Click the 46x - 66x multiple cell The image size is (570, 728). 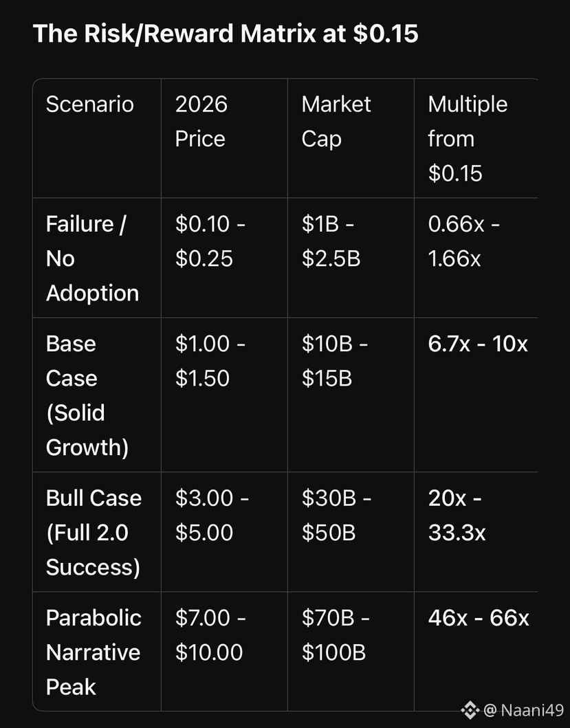479,617
